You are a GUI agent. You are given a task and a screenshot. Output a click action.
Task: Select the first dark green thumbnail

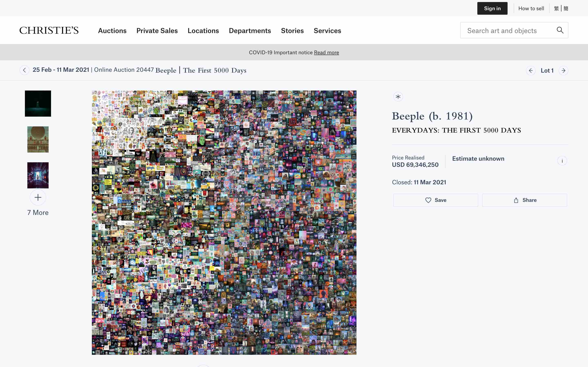point(38,104)
